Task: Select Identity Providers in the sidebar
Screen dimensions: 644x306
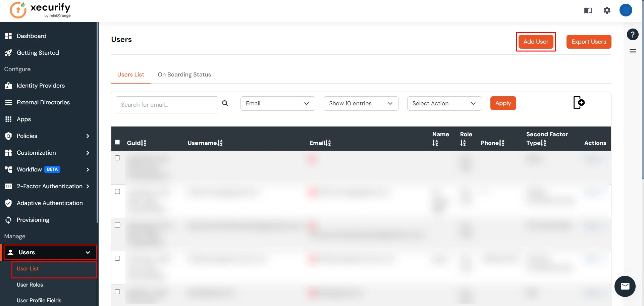Action: click(x=40, y=86)
